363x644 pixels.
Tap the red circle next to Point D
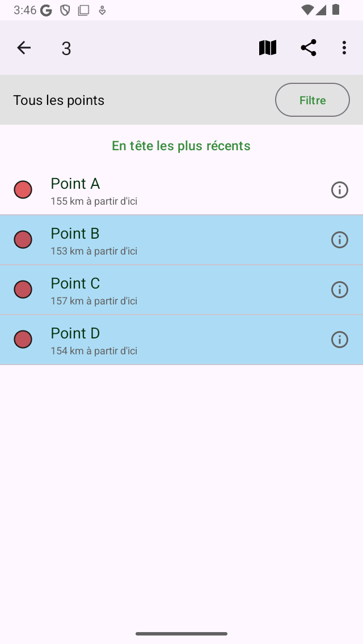pos(23,340)
